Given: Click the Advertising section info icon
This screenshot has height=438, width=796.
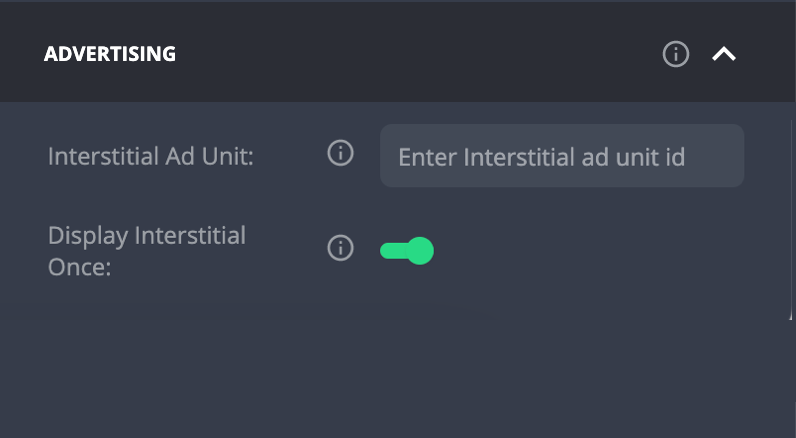Looking at the screenshot, I should (676, 54).
